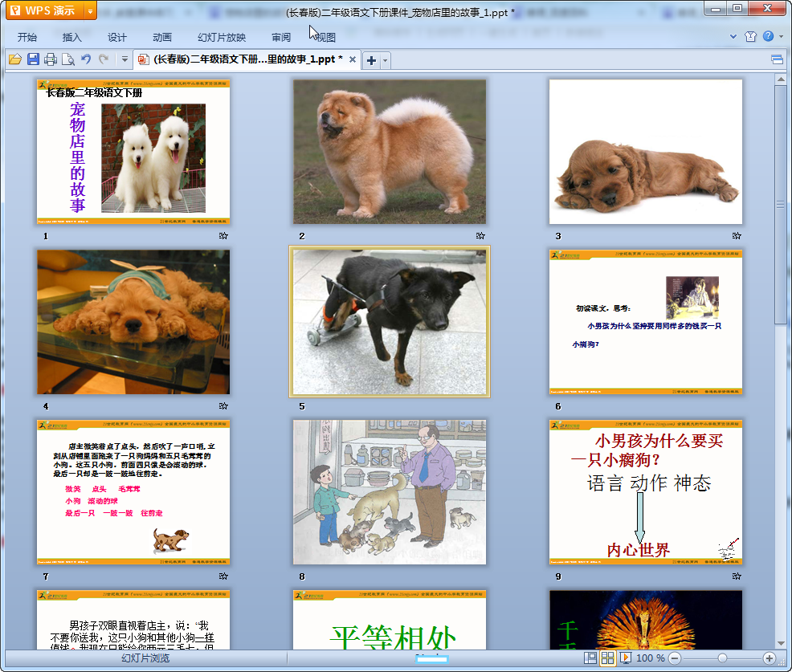792x672 pixels.
Task: Open the 视图 tab
Action: click(325, 38)
